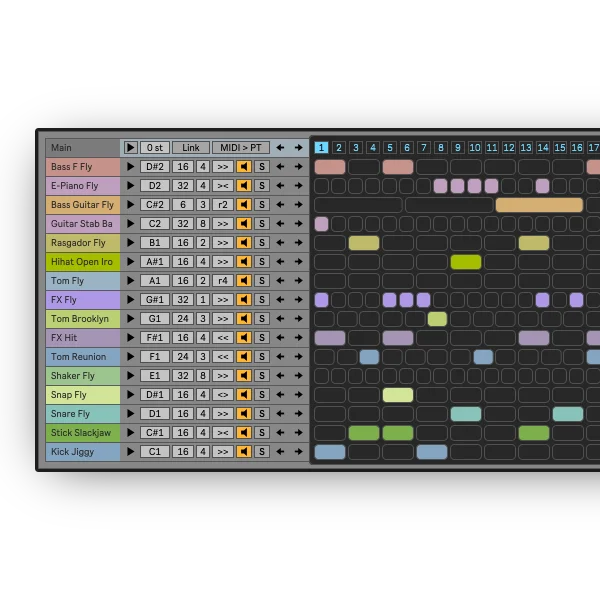The height and width of the screenshot is (600, 600).
Task: Open note selector D#2 on Bass F Fly
Action: click(155, 167)
